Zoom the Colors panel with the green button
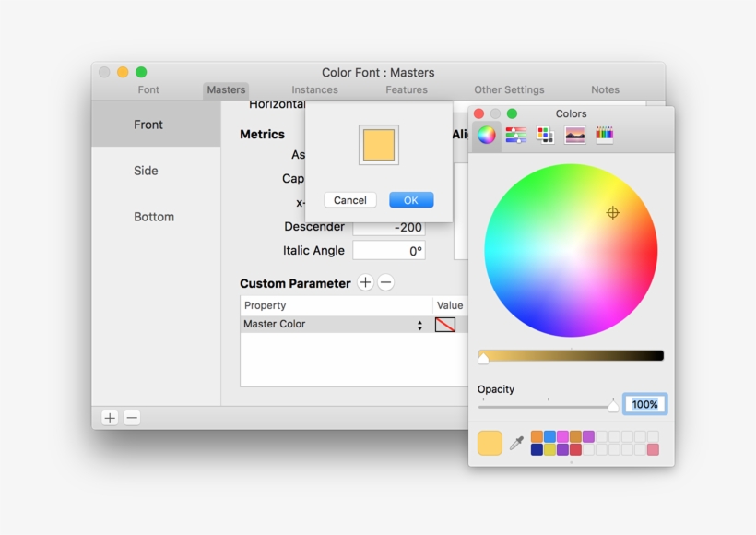Image resolution: width=756 pixels, height=535 pixels. pos(512,113)
